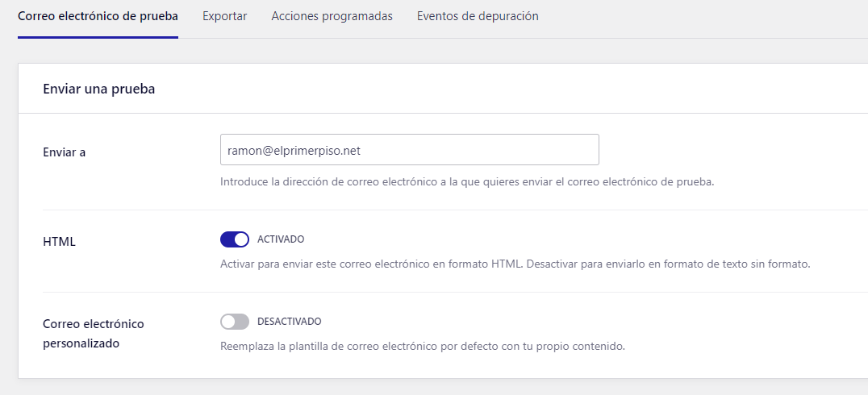This screenshot has height=395, width=868.
Task: Switch to the Acciones programadas tab
Action: (x=332, y=16)
